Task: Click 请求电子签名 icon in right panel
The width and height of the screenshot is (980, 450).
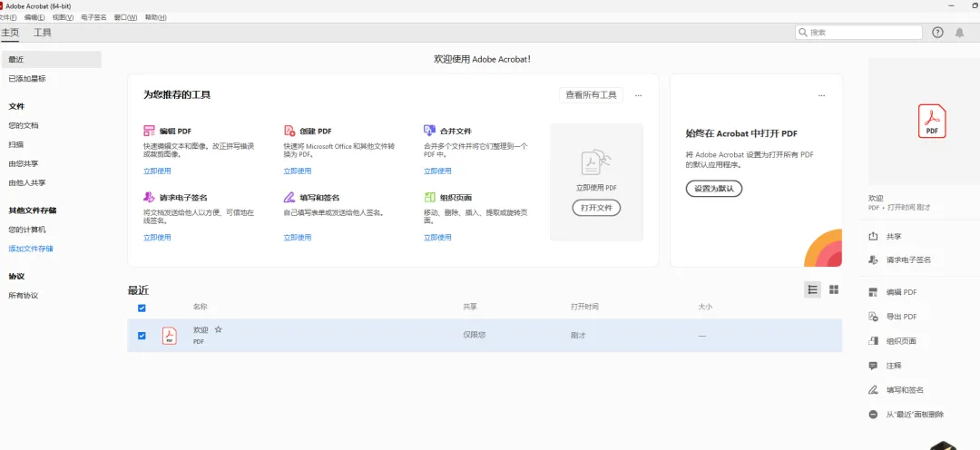Action: (873, 259)
